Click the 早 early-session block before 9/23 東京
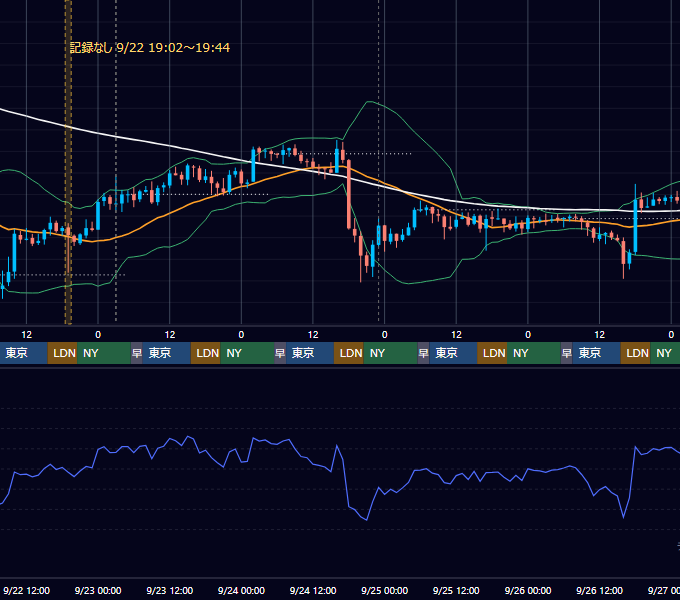 [137, 353]
